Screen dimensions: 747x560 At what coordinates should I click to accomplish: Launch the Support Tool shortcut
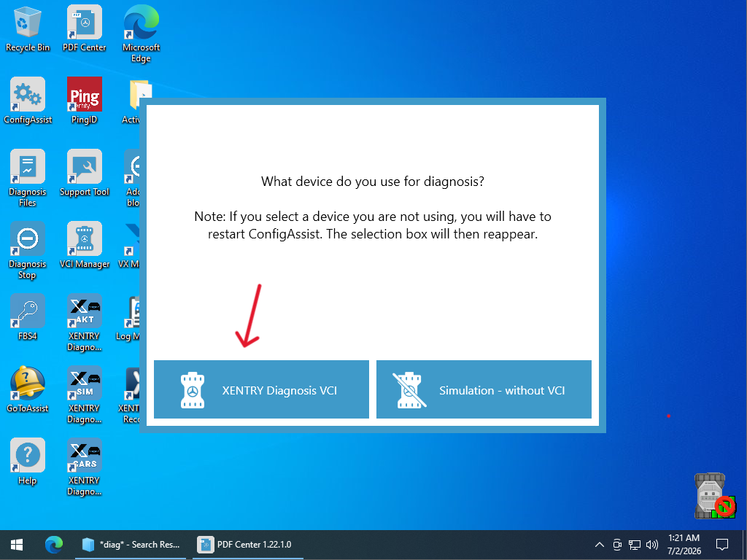pos(85,173)
